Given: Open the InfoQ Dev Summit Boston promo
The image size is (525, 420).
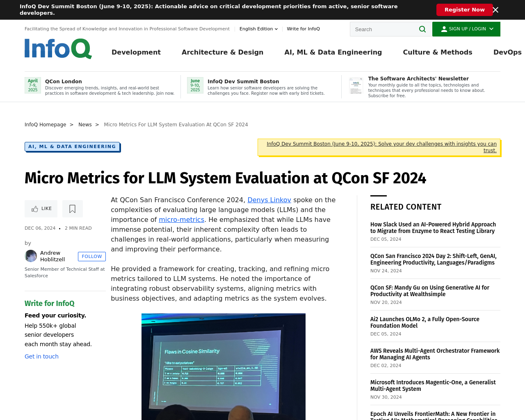Looking at the screenshot, I should 243,82.
